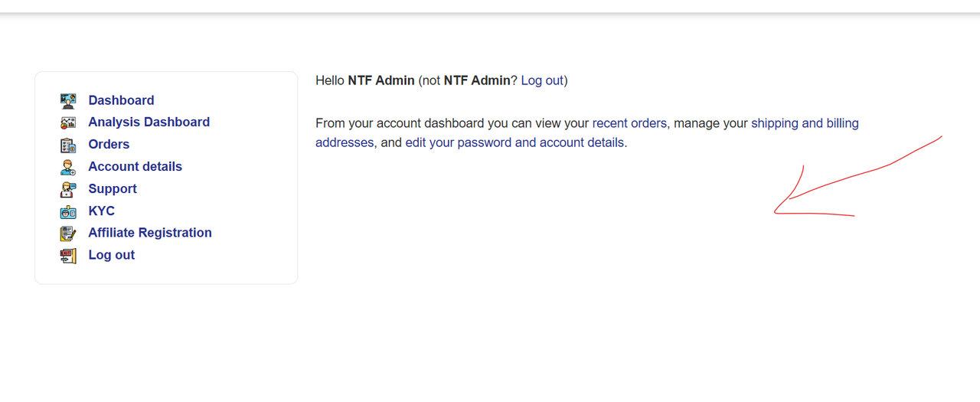Click the Account details person icon

pyautogui.click(x=68, y=167)
